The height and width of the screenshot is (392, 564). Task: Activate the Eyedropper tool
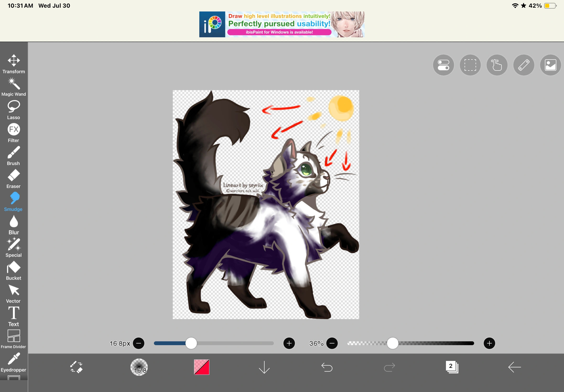click(14, 362)
